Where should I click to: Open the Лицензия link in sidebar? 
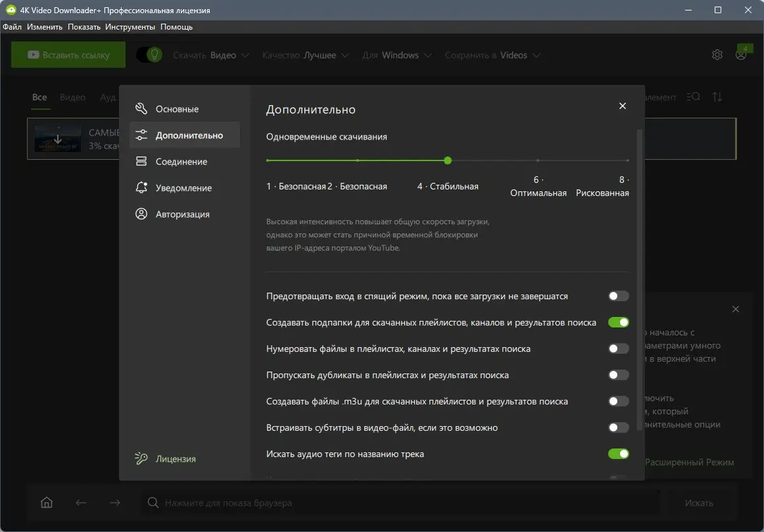pos(176,459)
